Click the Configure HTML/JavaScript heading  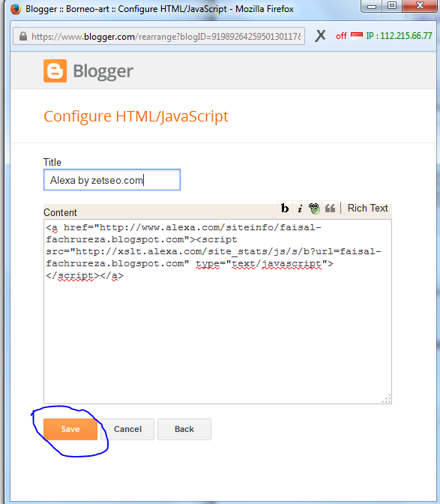(136, 116)
